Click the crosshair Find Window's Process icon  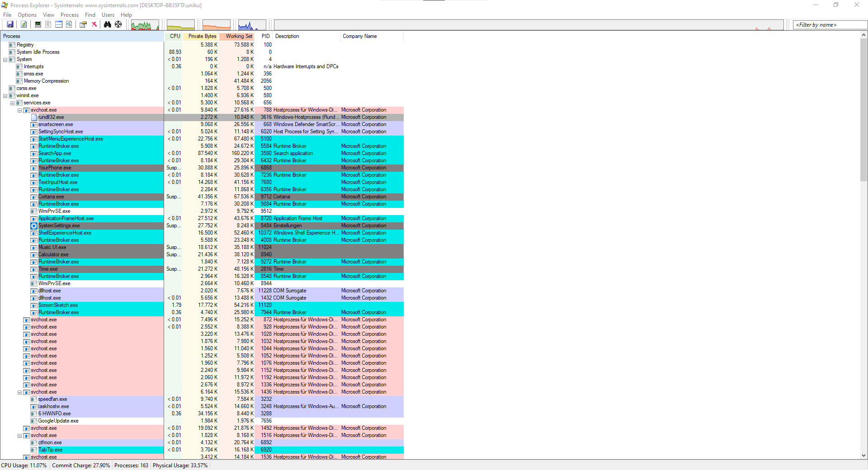coord(118,24)
